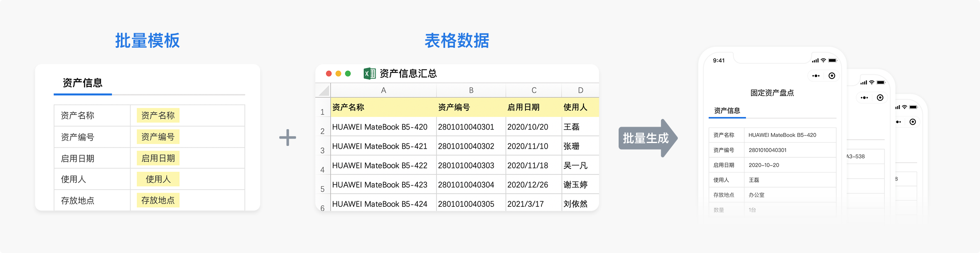
Task: Select the 资产信息 tab in template
Action: coord(82,83)
